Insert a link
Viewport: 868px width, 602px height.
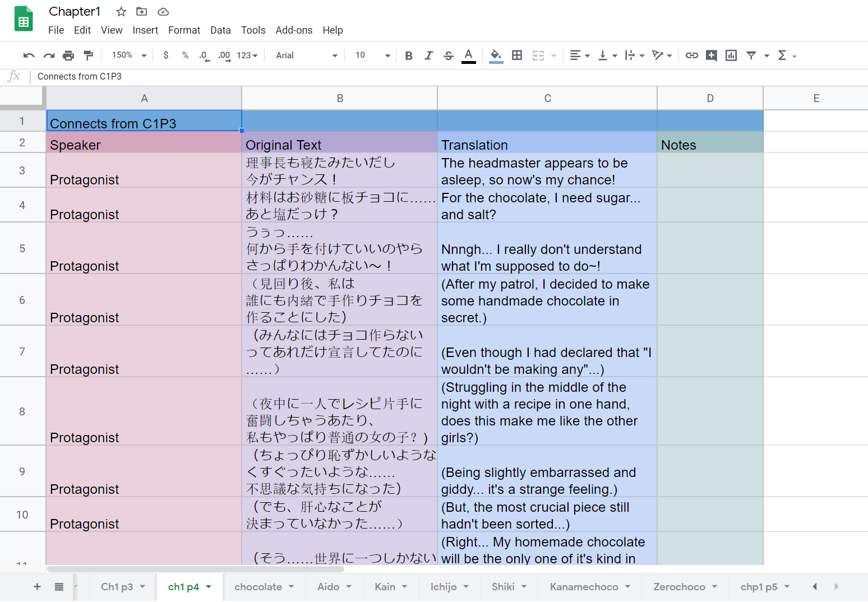(692, 55)
